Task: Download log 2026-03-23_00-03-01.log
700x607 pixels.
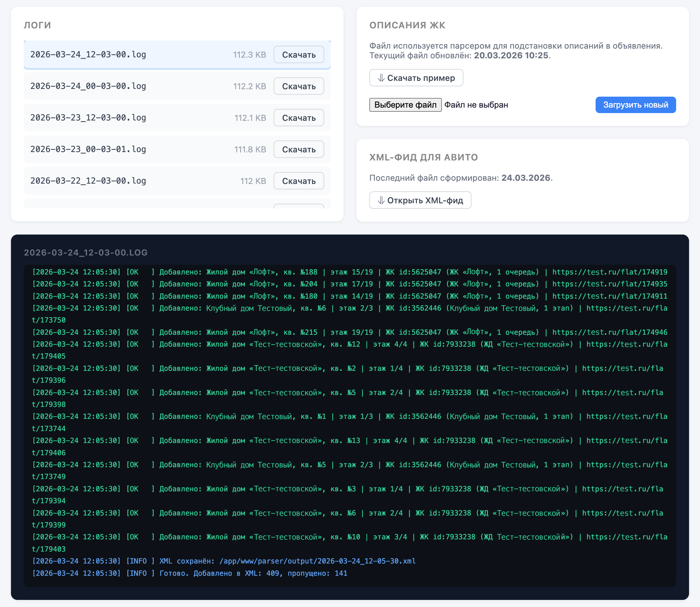Action: coord(298,149)
